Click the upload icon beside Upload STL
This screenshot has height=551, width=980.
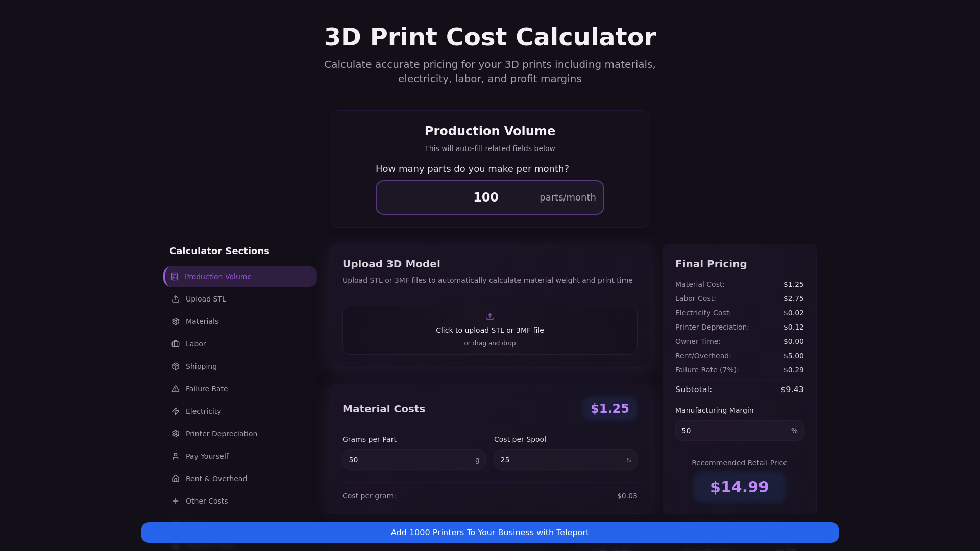(x=176, y=299)
